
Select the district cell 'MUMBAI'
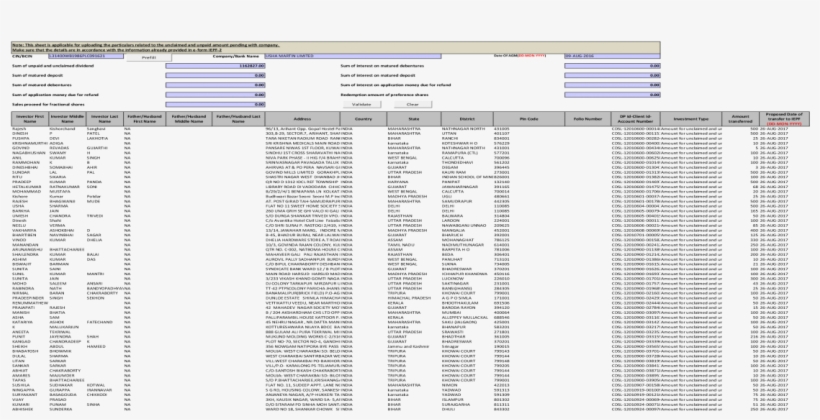tap(467, 312)
